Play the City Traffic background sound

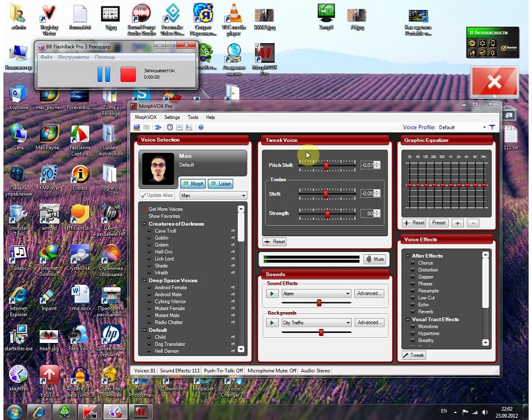[x=272, y=323]
